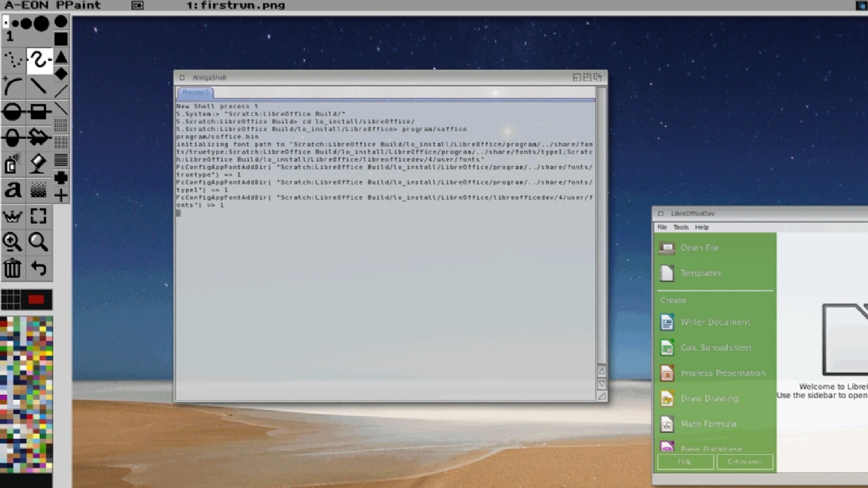The width and height of the screenshot is (868, 488).
Task: Click the red foreground color indicator
Action: 36,299
